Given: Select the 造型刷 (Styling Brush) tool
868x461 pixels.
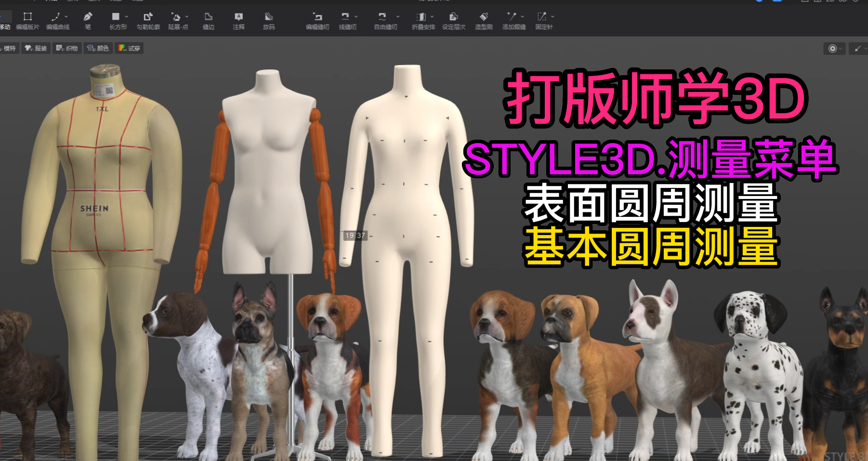Looking at the screenshot, I should point(484,21).
